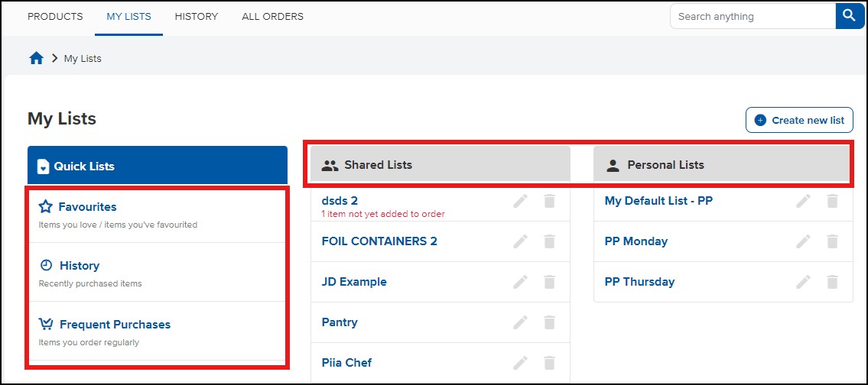The image size is (868, 385).
Task: Delete the FOIL CONTAINERS 2 list
Action: coord(549,241)
